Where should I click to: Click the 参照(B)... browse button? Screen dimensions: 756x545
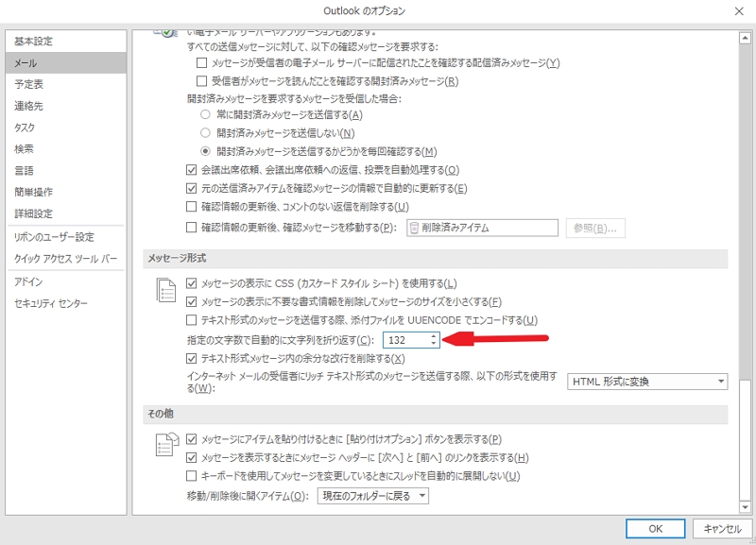pos(595,229)
